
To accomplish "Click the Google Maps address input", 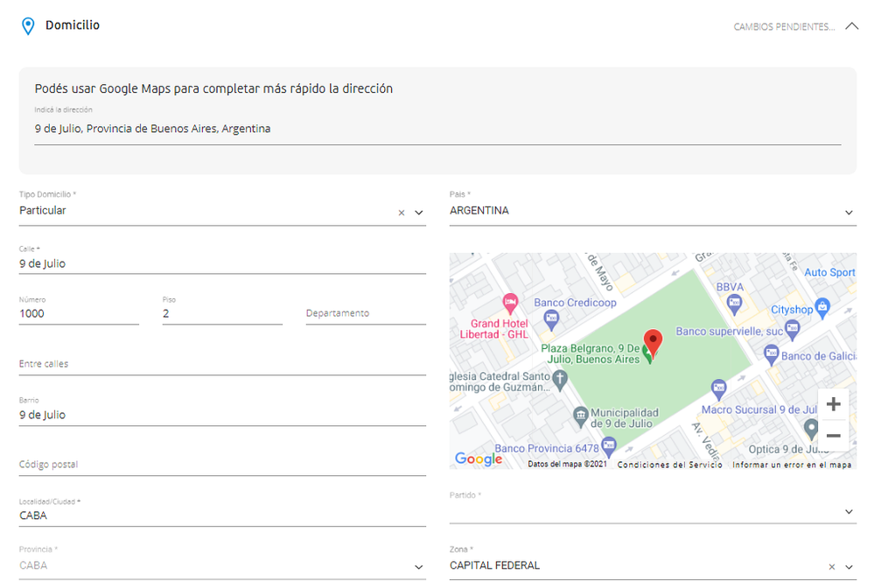I will pos(437,129).
